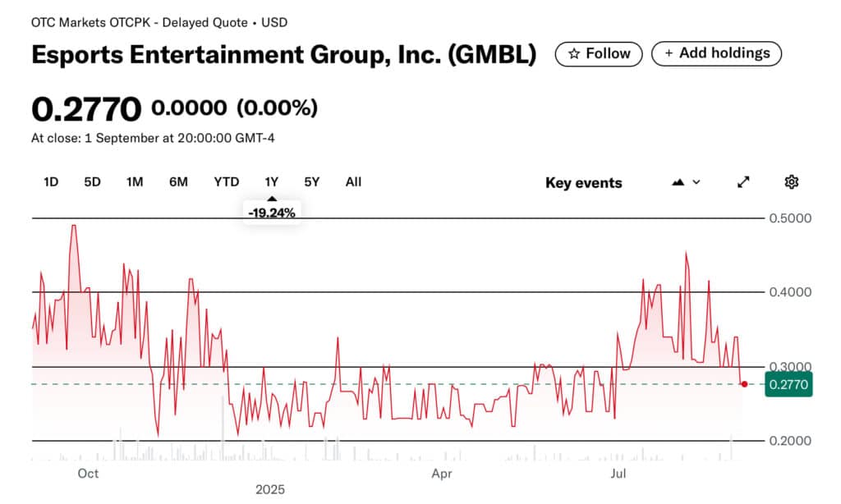Open the chart settings gear
This screenshot has height=504, width=841.
point(791,182)
